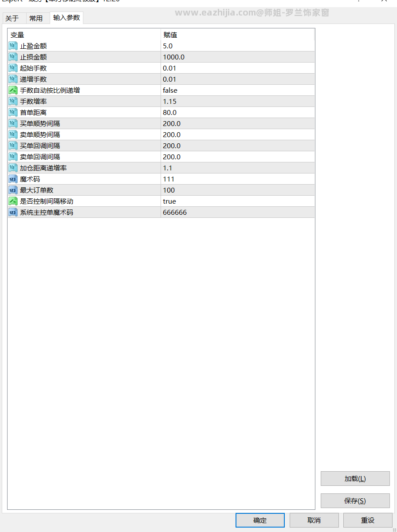
Task: Click the bool icon beside 手数自动按比例递增
Action: pyautogui.click(x=13, y=90)
